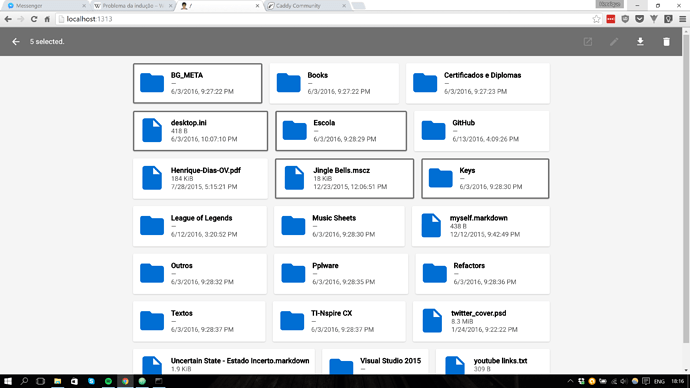Click myself.markdown file icon
The height and width of the screenshot is (388, 690).
[431, 225]
